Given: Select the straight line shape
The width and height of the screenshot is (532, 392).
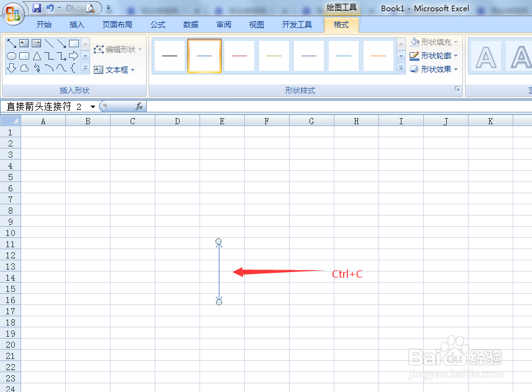Looking at the screenshot, I should point(49,43).
